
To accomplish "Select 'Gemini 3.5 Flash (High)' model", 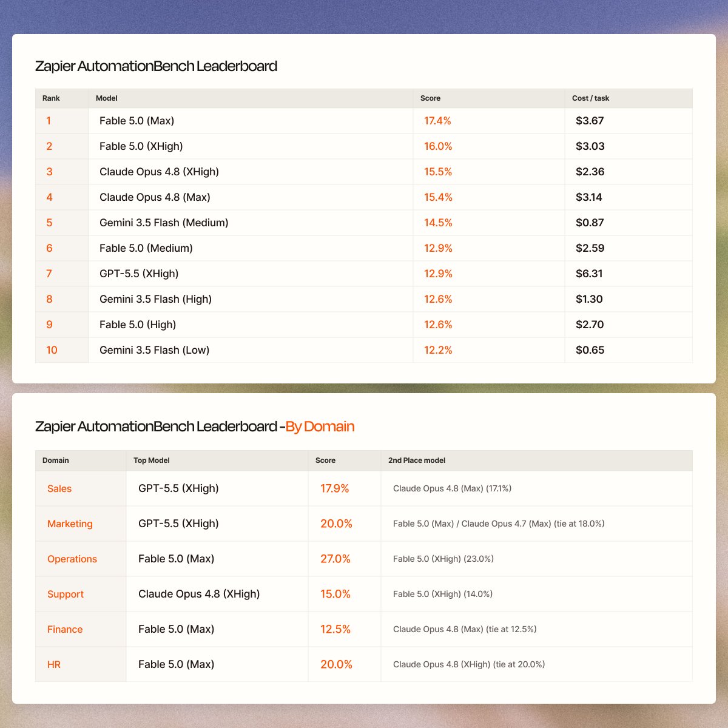I will pos(155,299).
